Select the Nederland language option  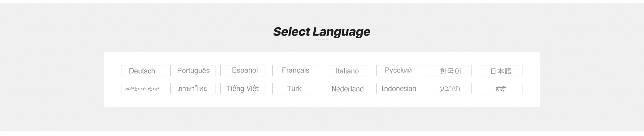click(x=347, y=89)
